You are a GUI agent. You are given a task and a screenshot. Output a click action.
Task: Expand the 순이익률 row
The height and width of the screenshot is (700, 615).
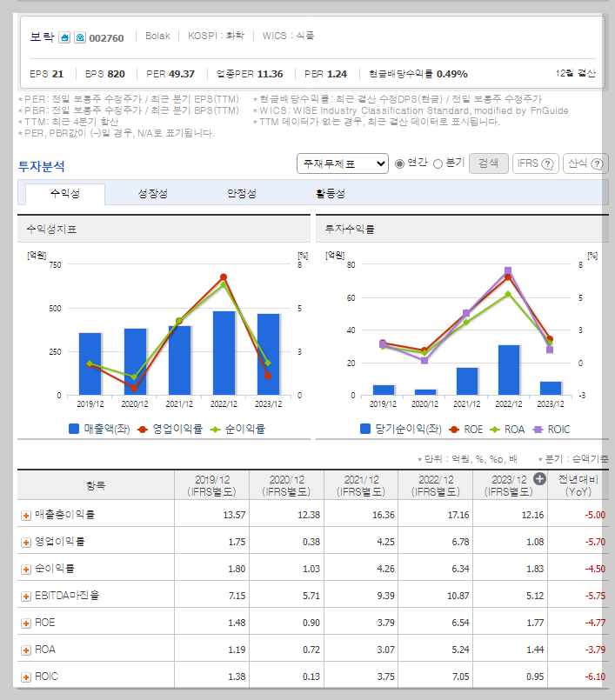tap(26, 570)
